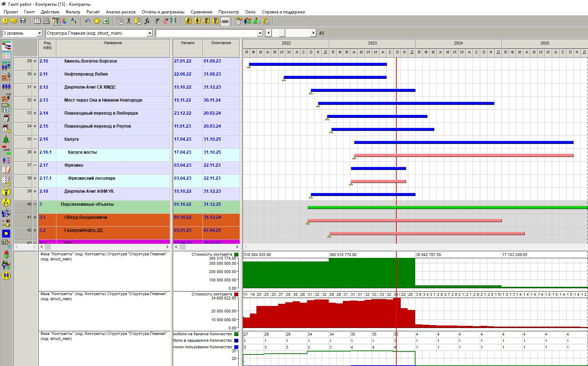Click the scissors cut icon
Screen dimensions: 588x366
(129, 21)
